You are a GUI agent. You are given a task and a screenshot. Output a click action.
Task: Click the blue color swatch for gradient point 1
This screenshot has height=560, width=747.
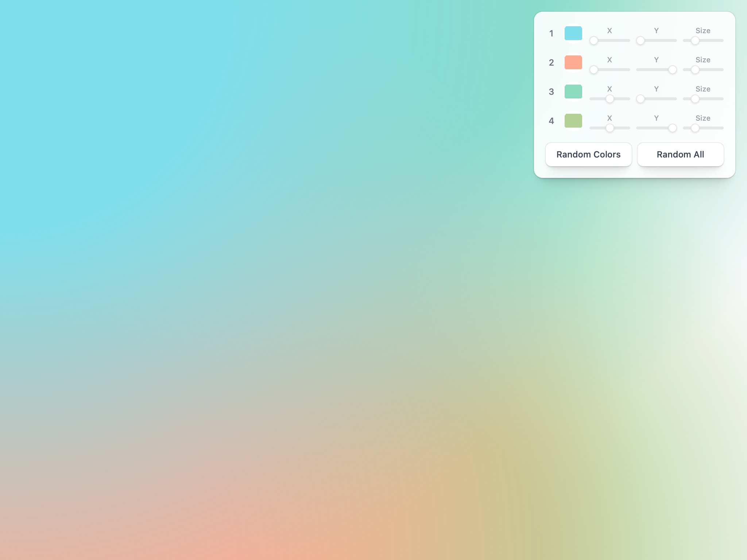(x=573, y=33)
